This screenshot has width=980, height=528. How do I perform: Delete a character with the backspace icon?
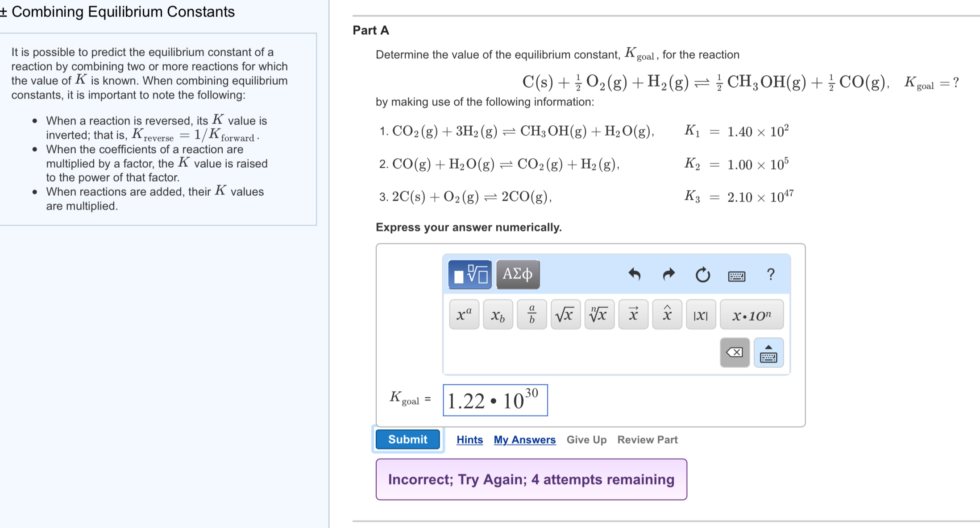click(x=735, y=352)
